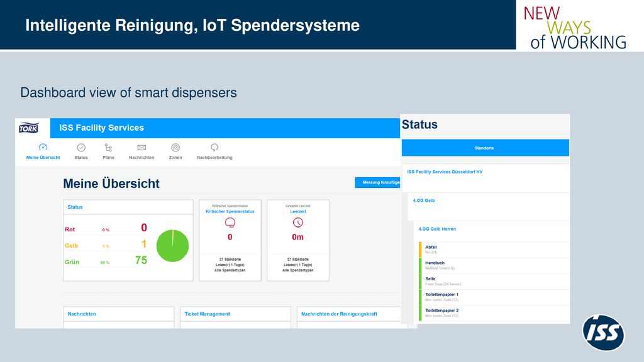This screenshot has height=362, width=644.
Task: Select the Seife dispenser row
Action: click(x=494, y=281)
